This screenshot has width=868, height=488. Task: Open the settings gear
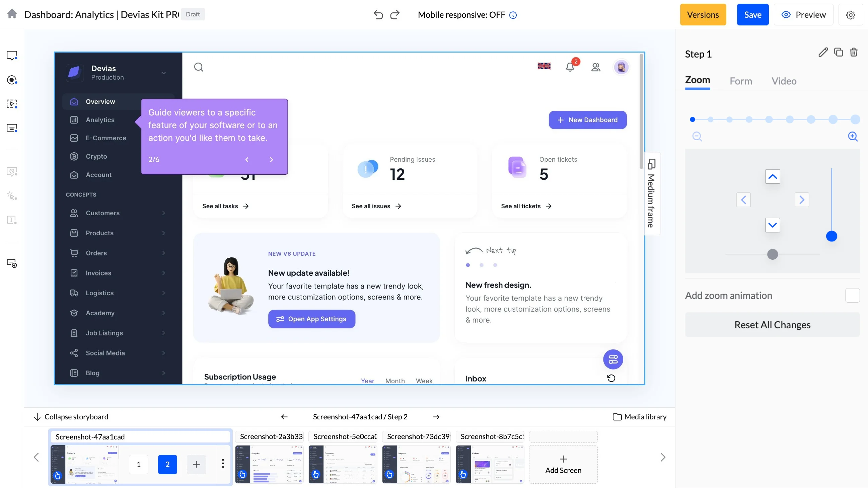coord(851,14)
